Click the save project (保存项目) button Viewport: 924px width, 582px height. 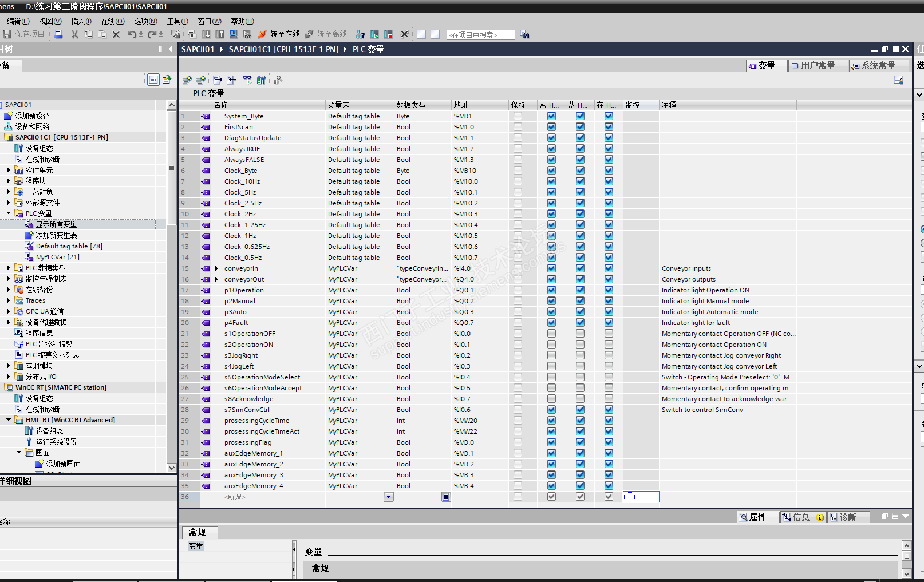24,34
